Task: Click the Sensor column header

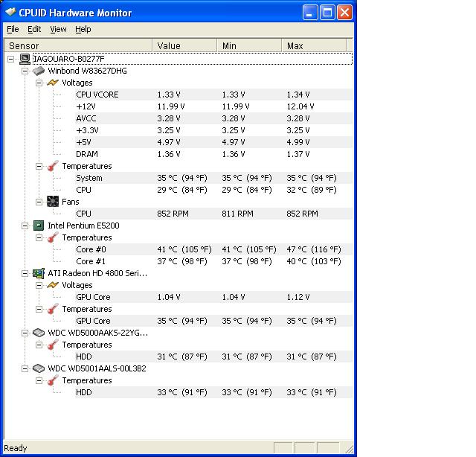Action: click(78, 45)
